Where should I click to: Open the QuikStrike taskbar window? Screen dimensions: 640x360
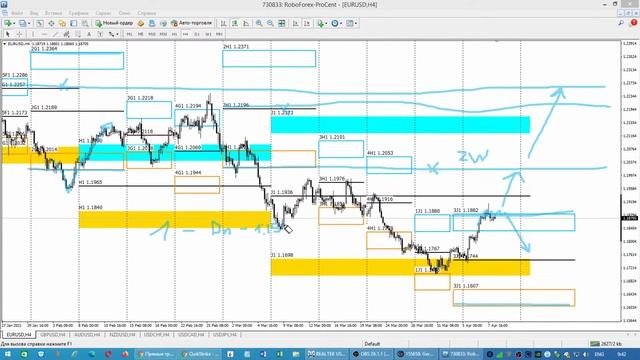point(201,354)
